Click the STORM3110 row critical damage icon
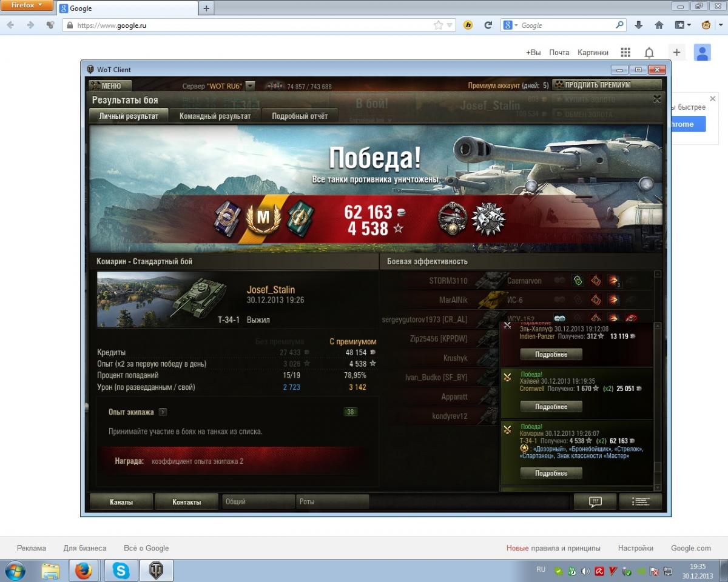The height and width of the screenshot is (582, 728). click(596, 281)
